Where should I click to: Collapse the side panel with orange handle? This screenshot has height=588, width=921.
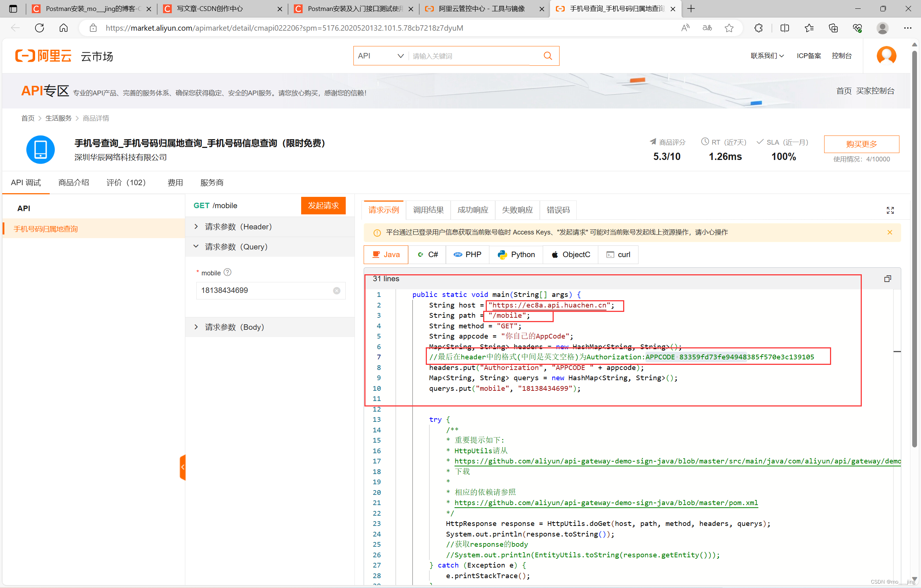[x=183, y=467]
